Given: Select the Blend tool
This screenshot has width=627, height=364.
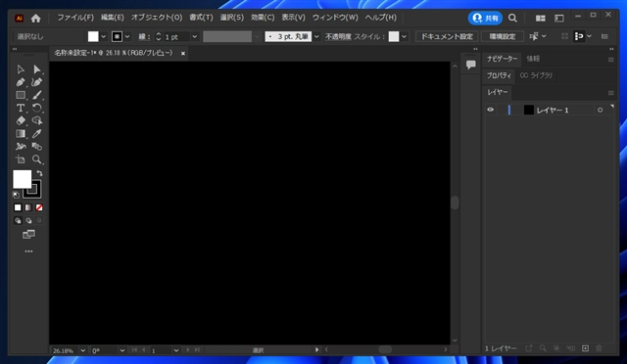Looking at the screenshot, I should (37, 146).
